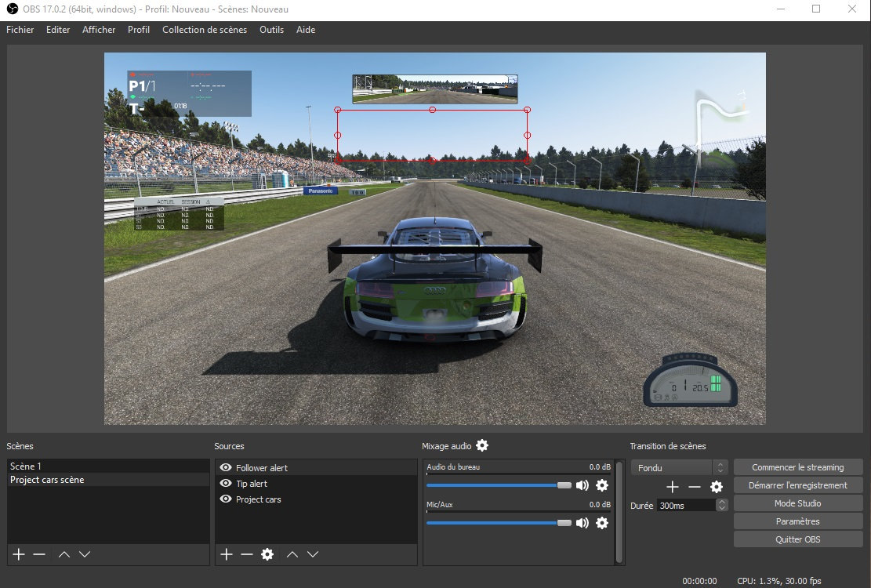Open Mic/Aux audio settings gear
The width and height of the screenshot is (871, 588).
click(602, 523)
